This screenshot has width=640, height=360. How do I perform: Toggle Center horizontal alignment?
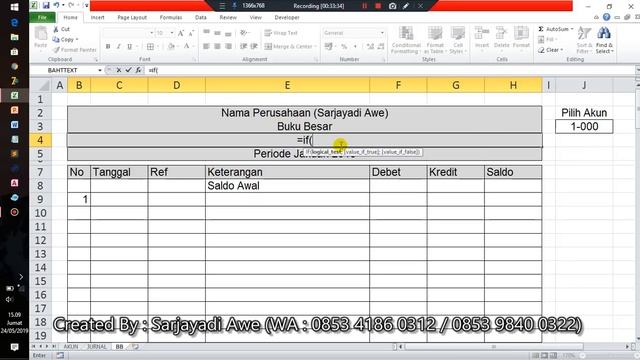pyautogui.click(x=217, y=47)
